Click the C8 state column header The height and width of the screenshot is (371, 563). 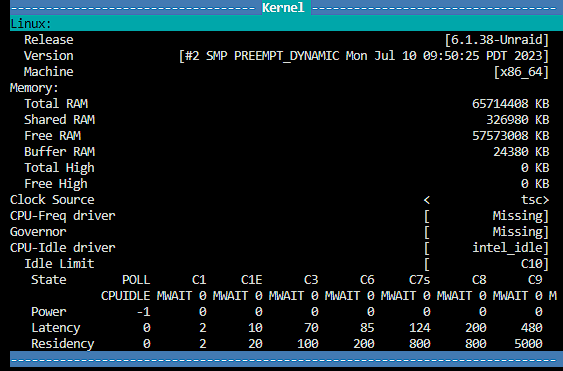[x=479, y=280]
